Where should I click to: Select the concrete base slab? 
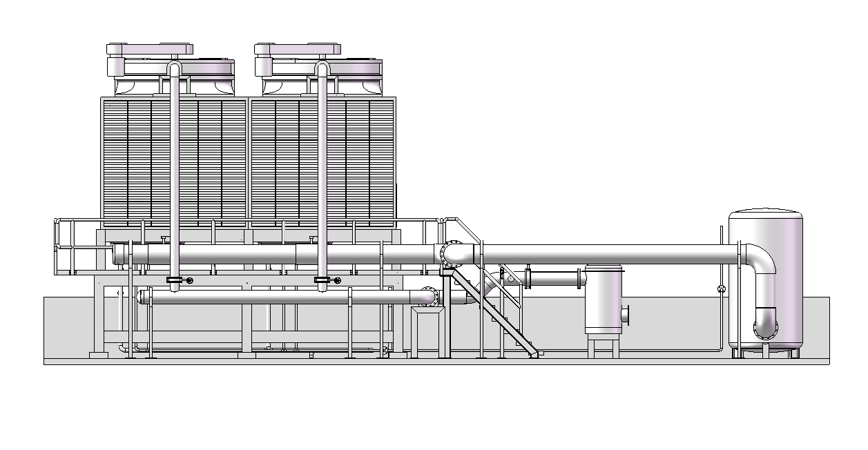click(x=435, y=360)
